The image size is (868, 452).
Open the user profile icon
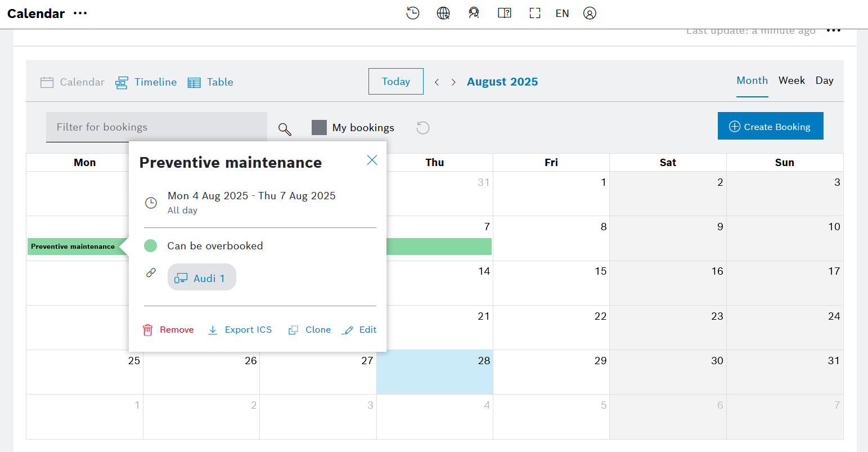pyautogui.click(x=590, y=13)
